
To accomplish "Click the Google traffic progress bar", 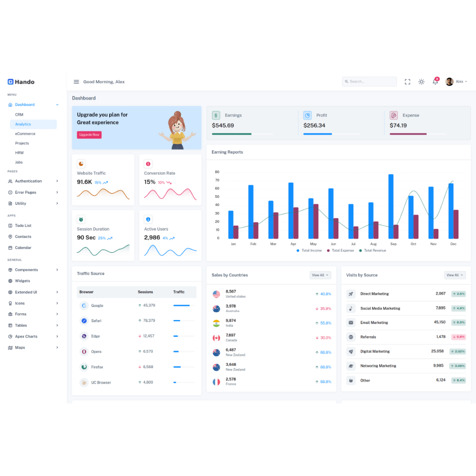I will (184, 305).
